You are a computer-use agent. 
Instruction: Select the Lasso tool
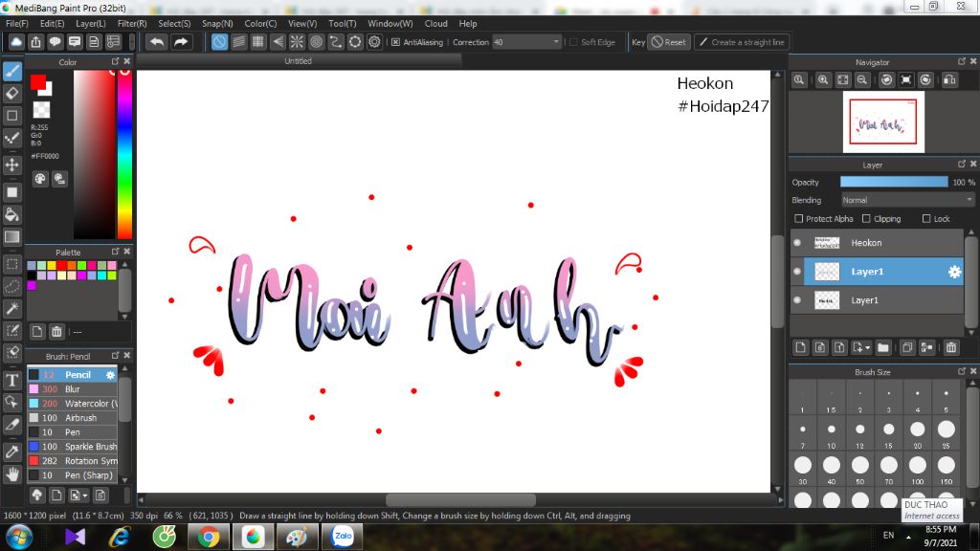pyautogui.click(x=11, y=286)
